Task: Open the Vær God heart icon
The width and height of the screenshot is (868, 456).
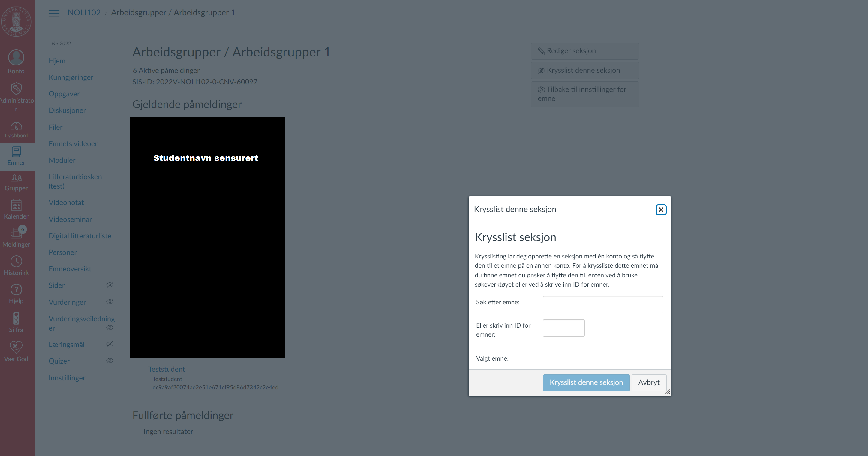Action: [x=16, y=347]
